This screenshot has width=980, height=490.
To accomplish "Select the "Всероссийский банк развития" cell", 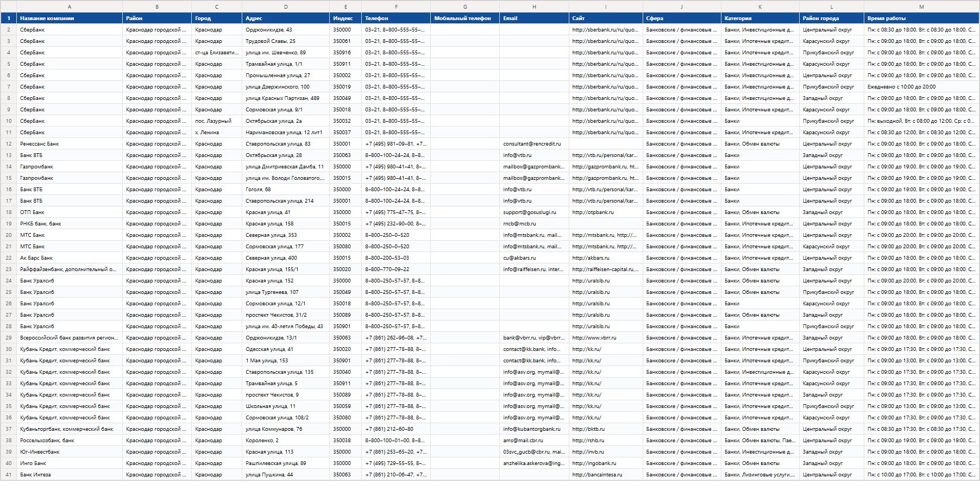I will 70,338.
